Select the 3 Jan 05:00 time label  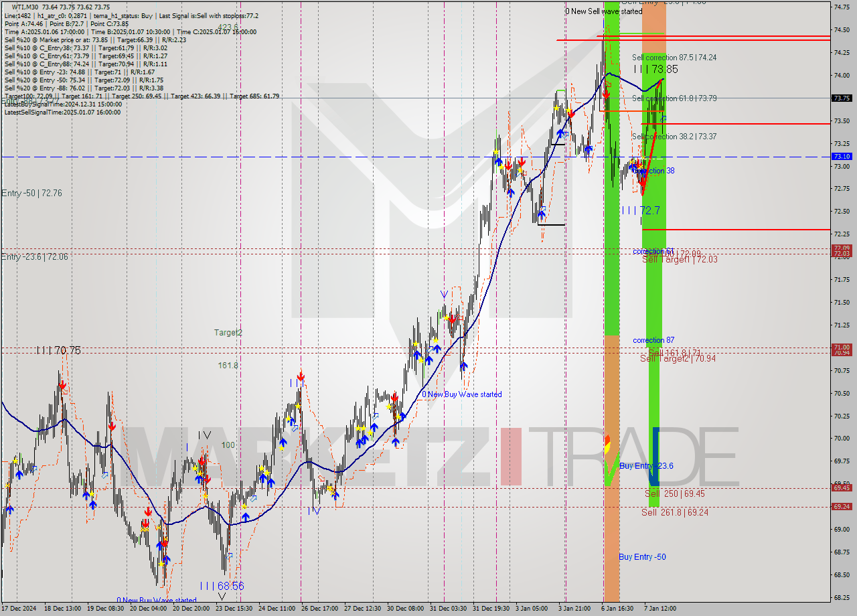(532, 609)
